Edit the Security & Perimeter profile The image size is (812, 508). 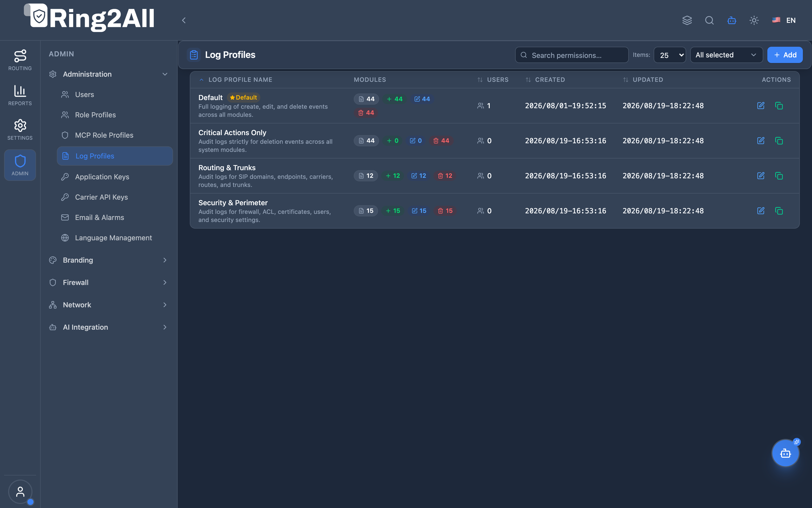761,211
